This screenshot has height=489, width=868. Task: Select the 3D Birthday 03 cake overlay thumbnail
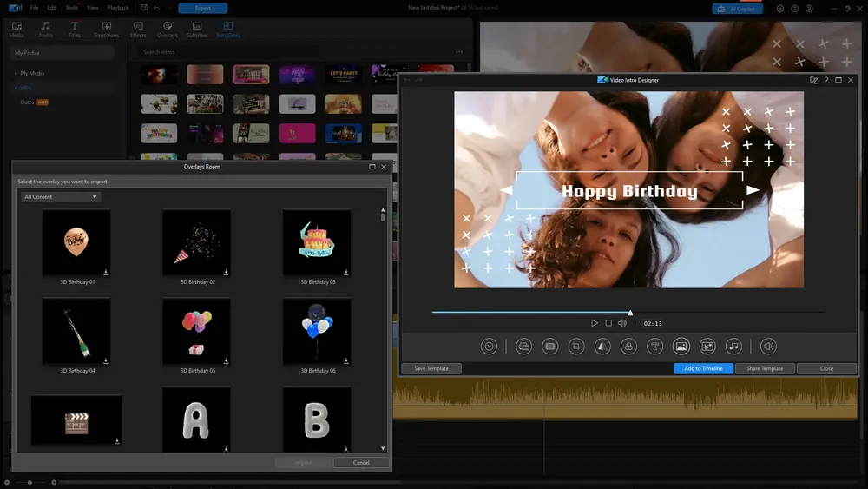click(317, 242)
